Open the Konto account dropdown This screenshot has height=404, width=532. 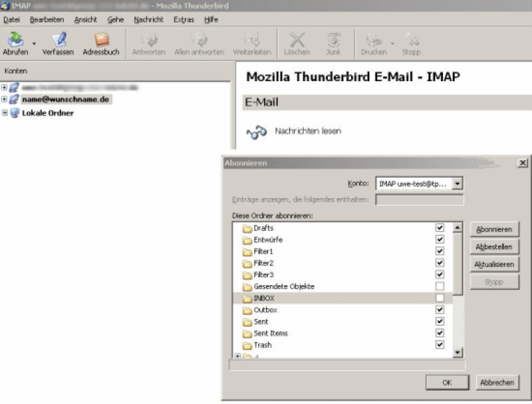[x=458, y=183]
